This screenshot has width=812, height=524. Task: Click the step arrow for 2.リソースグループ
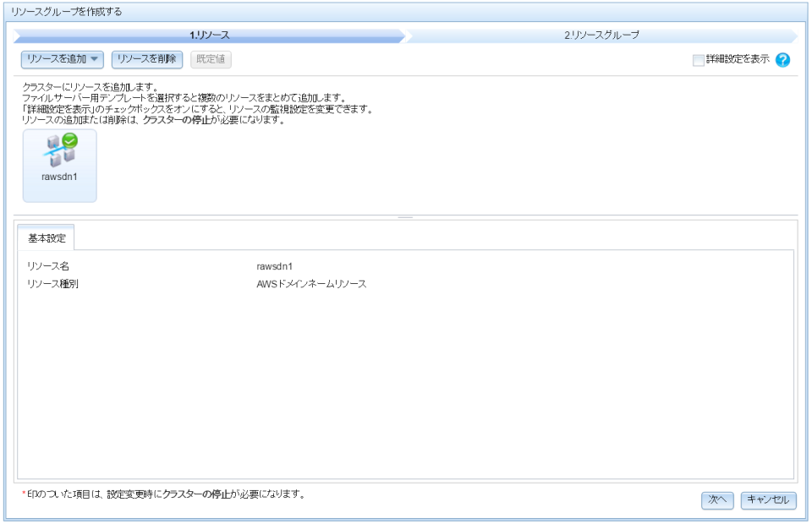pos(601,28)
